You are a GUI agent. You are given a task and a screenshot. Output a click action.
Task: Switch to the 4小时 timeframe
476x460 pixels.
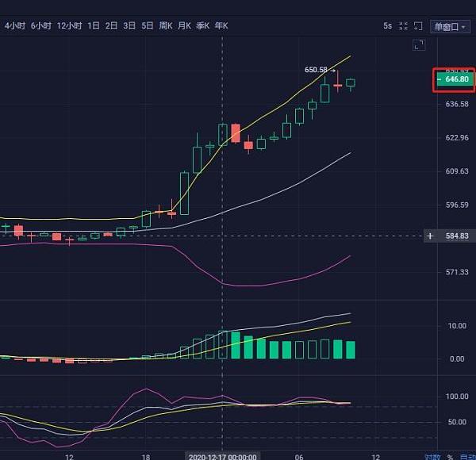tap(16, 26)
